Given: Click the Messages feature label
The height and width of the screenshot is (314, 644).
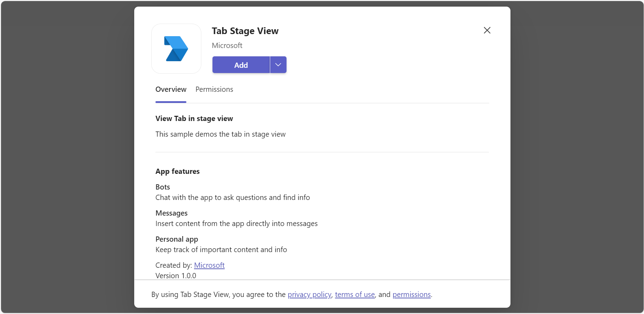Looking at the screenshot, I should (x=171, y=213).
